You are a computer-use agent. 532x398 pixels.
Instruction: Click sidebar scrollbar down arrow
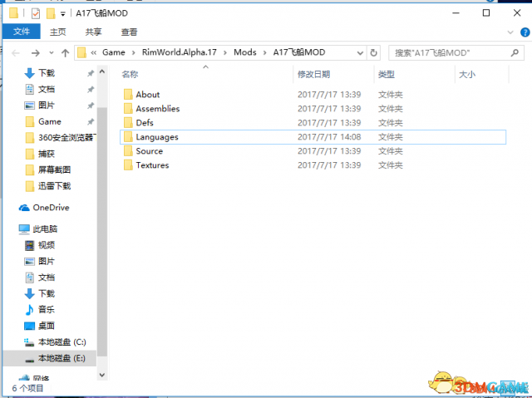coord(102,375)
